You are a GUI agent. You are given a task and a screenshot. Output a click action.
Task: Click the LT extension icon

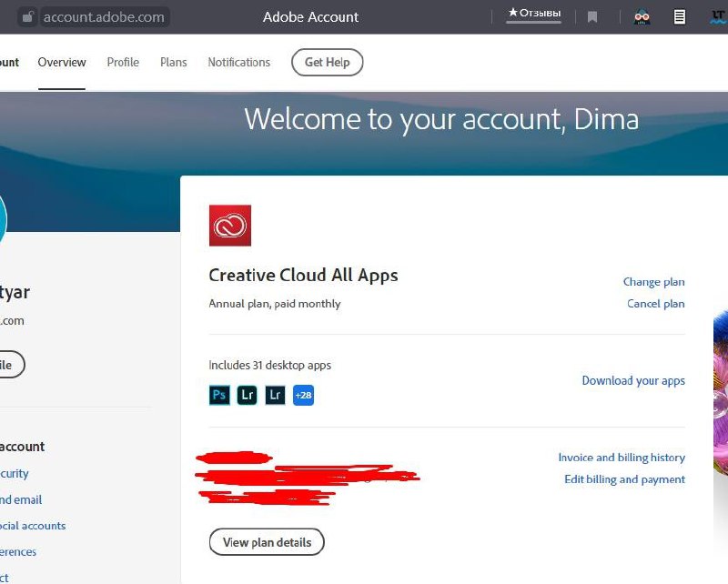(718, 16)
